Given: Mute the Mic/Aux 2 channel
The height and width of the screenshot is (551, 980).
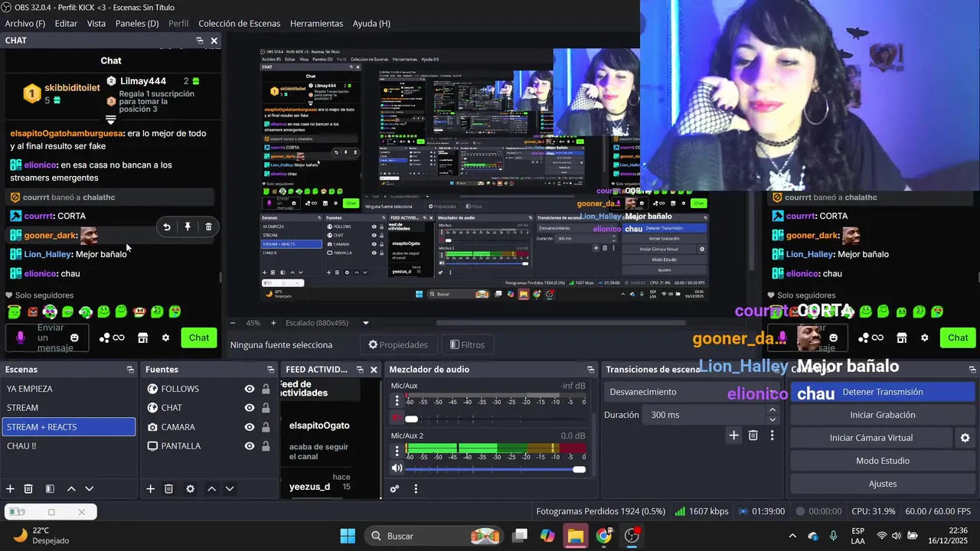Looking at the screenshot, I should [x=397, y=468].
